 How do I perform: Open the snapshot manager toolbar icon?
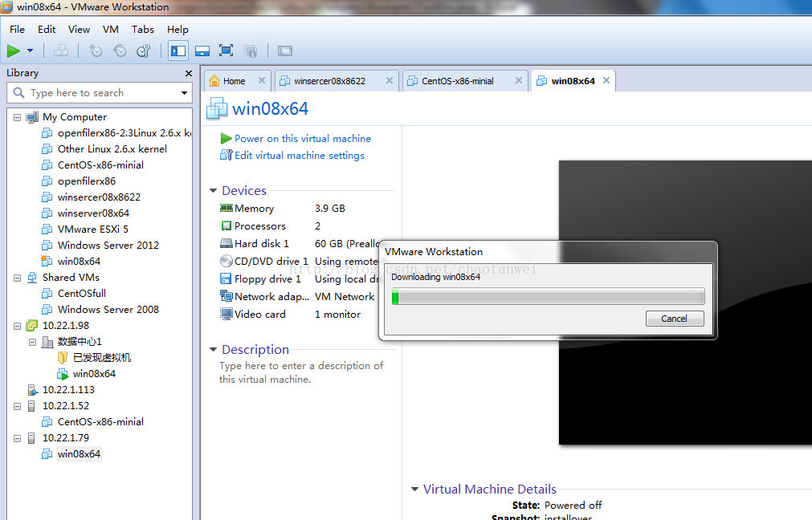[144, 51]
